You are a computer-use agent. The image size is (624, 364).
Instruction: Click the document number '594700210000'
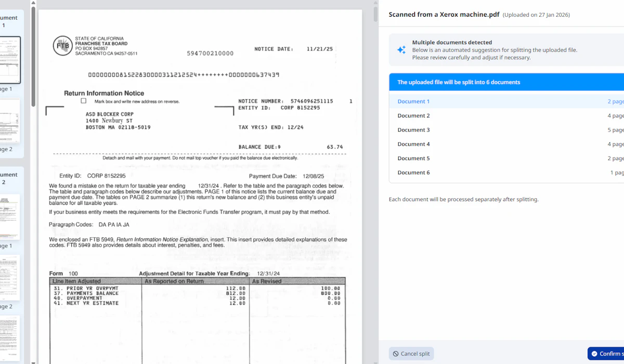(211, 53)
